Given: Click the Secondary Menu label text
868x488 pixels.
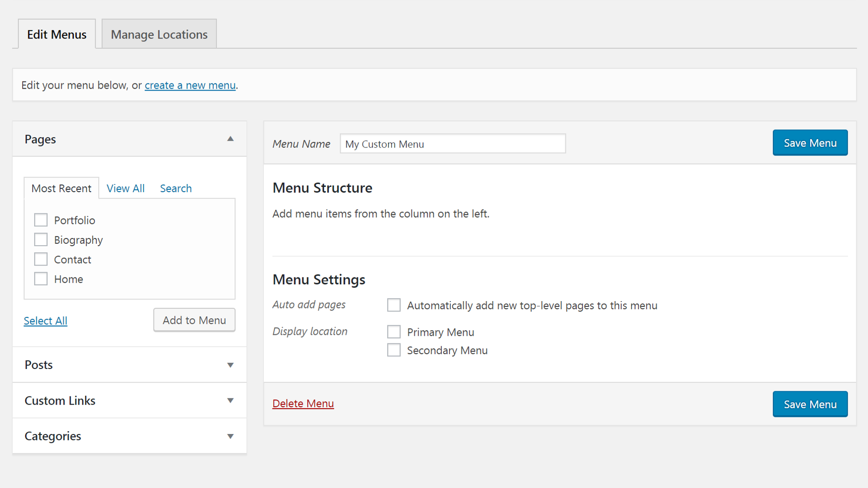Looking at the screenshot, I should tap(448, 350).
